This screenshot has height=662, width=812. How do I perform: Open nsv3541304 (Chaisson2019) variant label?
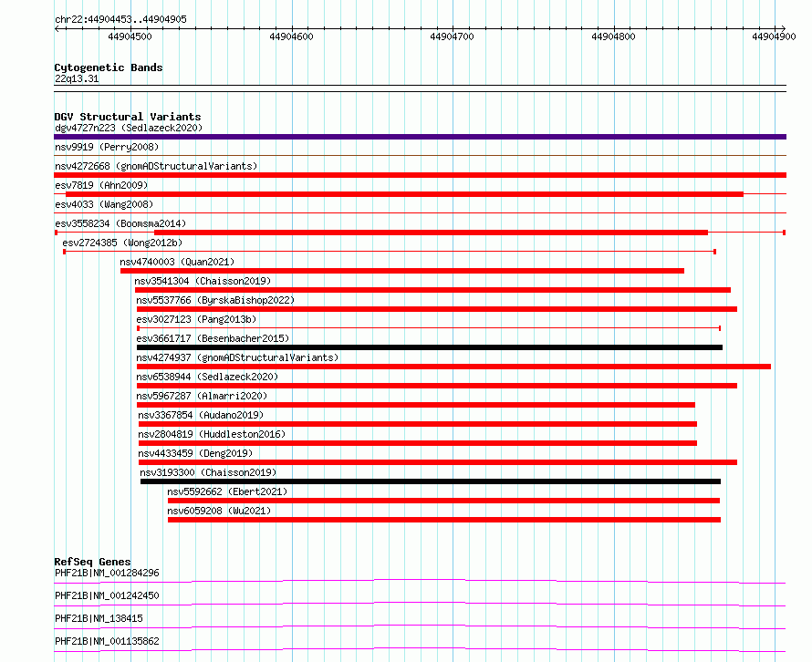[203, 281]
